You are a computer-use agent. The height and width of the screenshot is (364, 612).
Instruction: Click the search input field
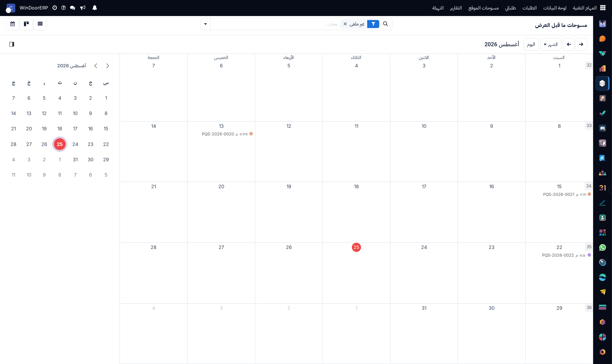pos(275,24)
